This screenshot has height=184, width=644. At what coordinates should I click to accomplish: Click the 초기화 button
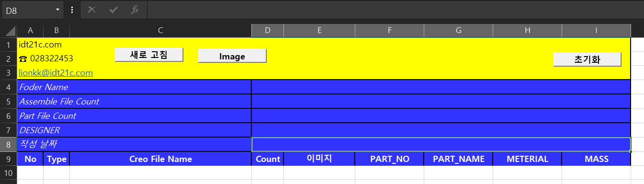[587, 59]
